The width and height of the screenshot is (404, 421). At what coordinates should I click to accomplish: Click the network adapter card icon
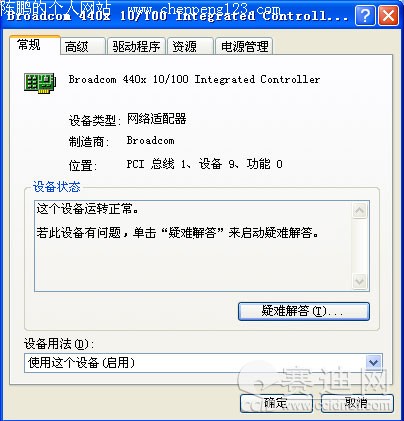pos(40,83)
